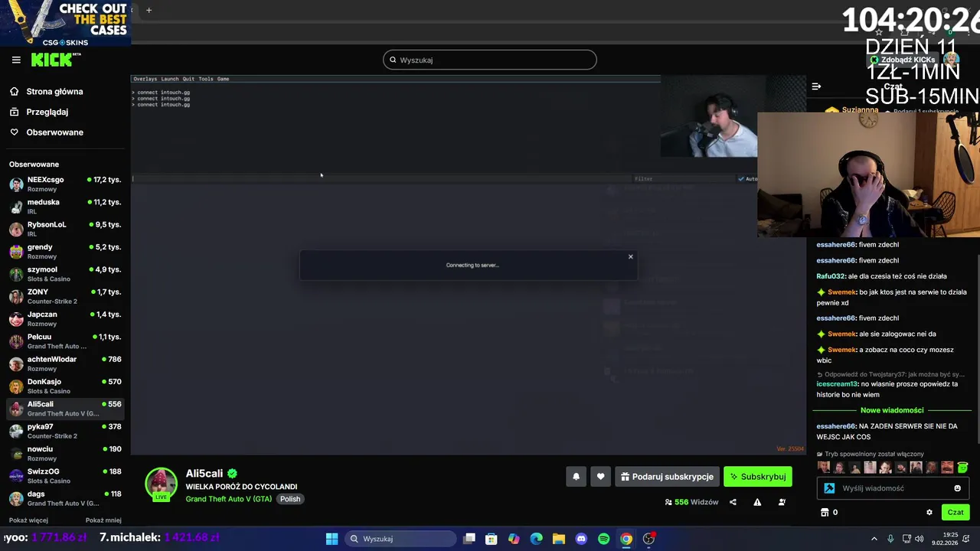Screen dimensions: 980x551
Task: Open the Windows Start menu
Action: [332, 539]
